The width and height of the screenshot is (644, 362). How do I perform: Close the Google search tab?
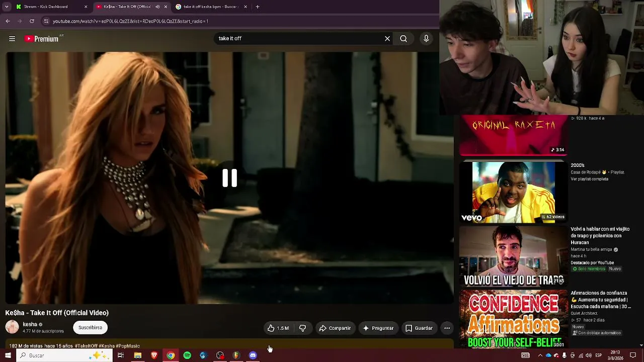(246, 7)
